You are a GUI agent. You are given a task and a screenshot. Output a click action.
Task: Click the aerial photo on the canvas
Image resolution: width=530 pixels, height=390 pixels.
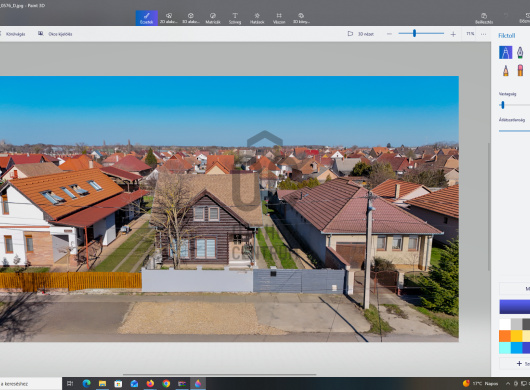pyautogui.click(x=229, y=209)
